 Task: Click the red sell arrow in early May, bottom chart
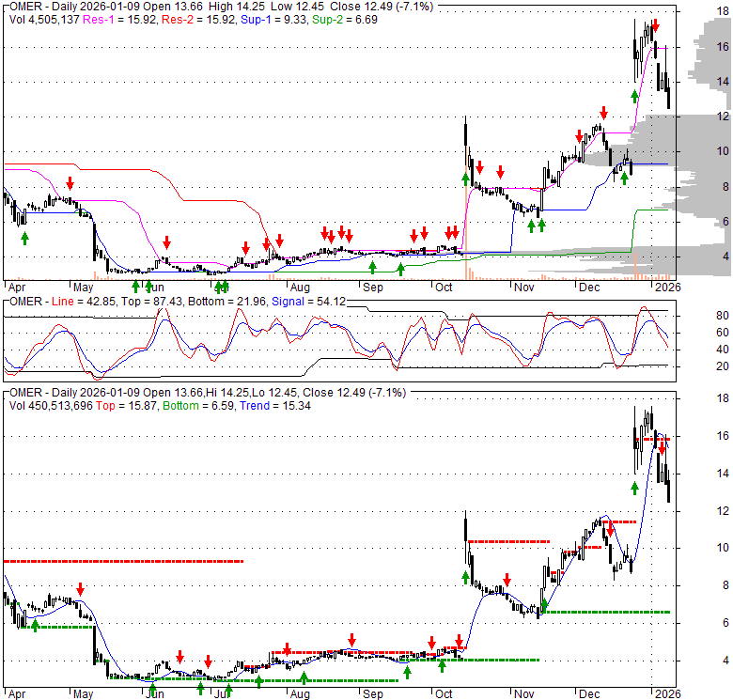(81, 589)
